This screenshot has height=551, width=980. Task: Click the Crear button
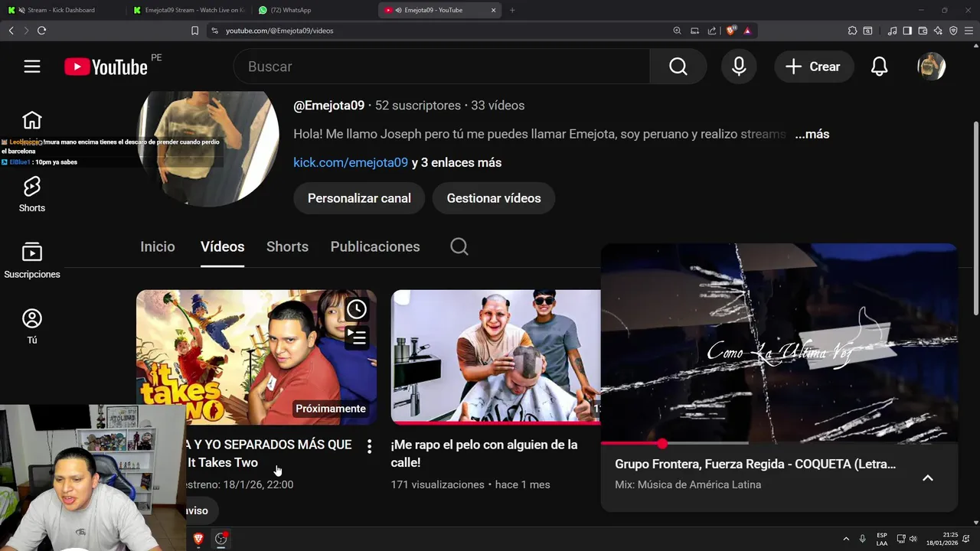tap(814, 67)
